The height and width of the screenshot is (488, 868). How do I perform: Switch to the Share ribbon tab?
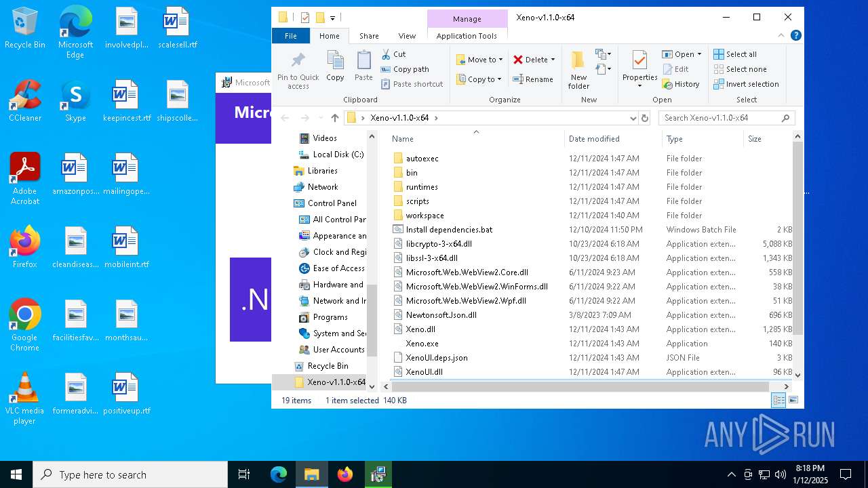369,36
